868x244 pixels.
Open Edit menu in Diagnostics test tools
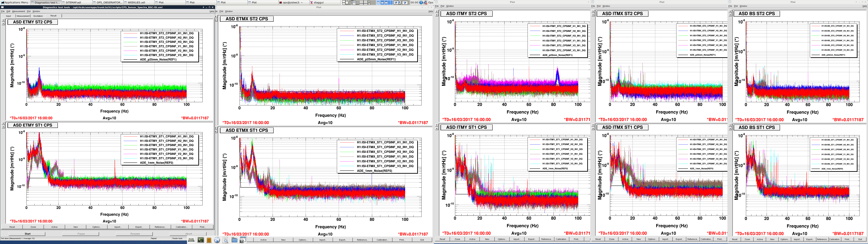tap(8, 11)
